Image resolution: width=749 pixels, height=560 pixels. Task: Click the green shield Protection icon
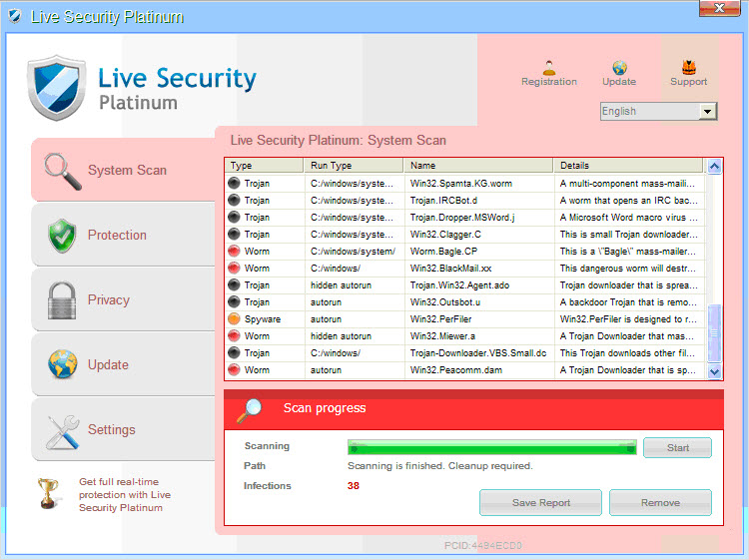62,236
